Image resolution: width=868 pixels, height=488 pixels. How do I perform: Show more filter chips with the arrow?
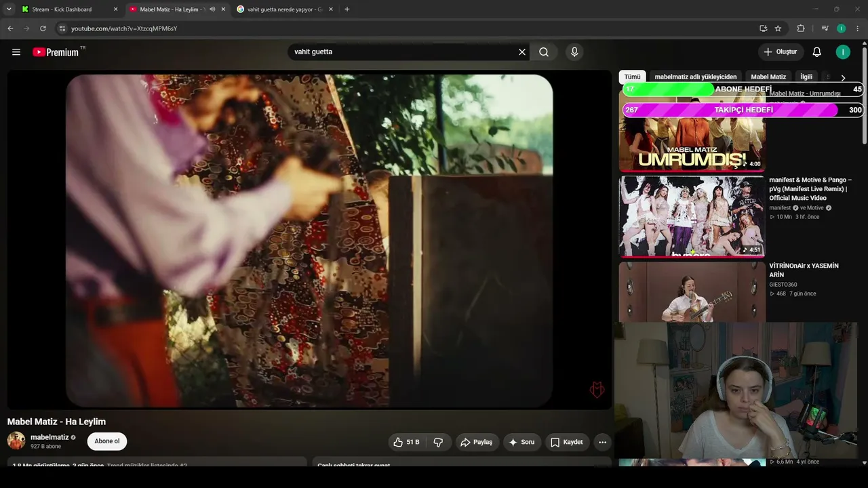pos(843,78)
